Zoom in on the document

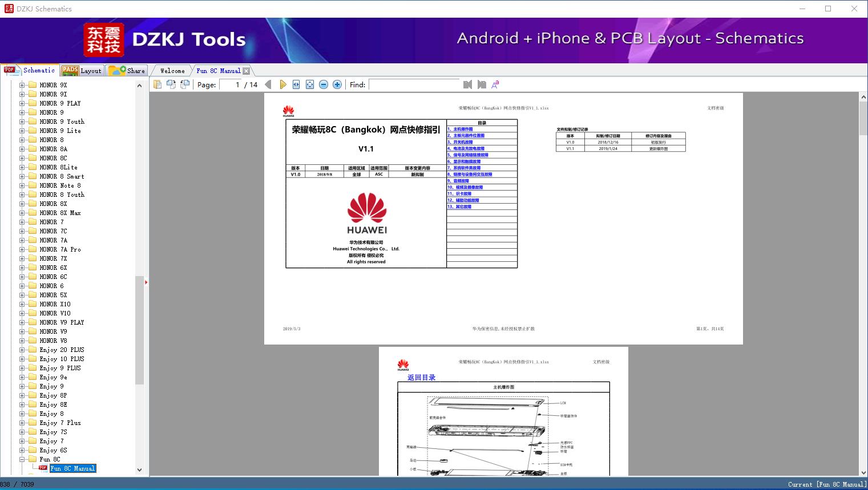337,84
